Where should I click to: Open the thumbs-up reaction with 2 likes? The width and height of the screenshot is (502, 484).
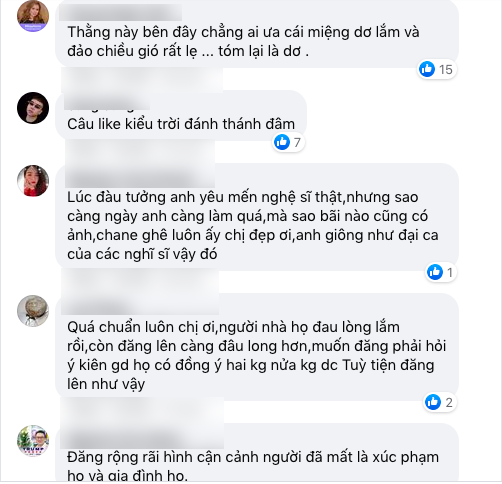coord(440,402)
